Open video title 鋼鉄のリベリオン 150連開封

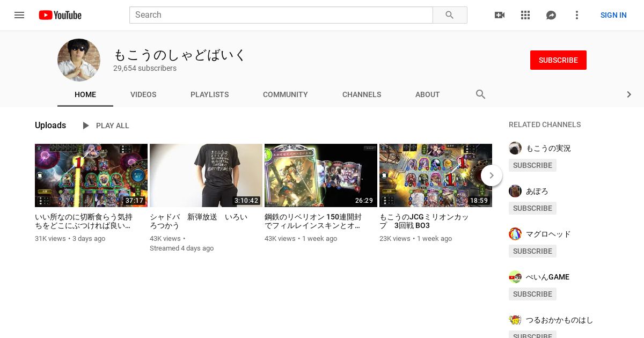313,221
